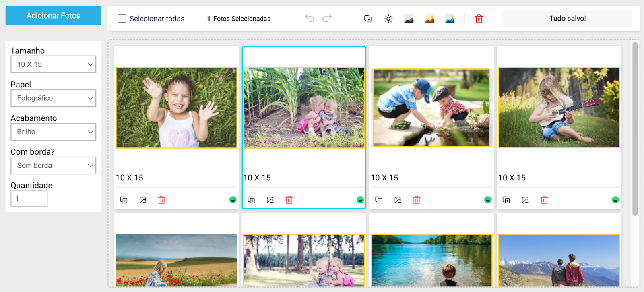Click the green quality smiley on cornfield toddlers card

click(360, 200)
